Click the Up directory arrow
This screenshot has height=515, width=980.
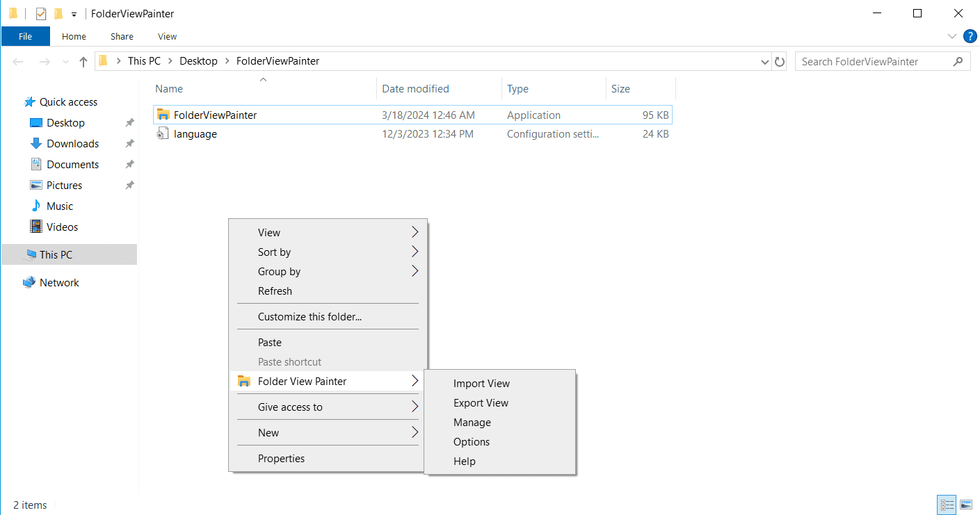pos(83,62)
